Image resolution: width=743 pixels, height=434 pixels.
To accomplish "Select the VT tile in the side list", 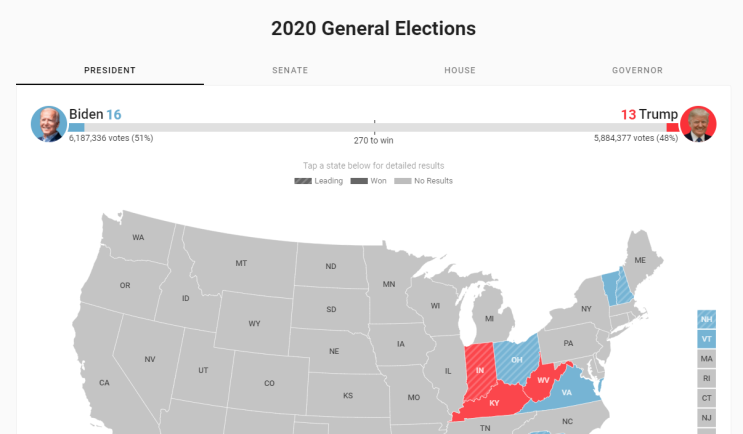I will pyautogui.click(x=707, y=339).
